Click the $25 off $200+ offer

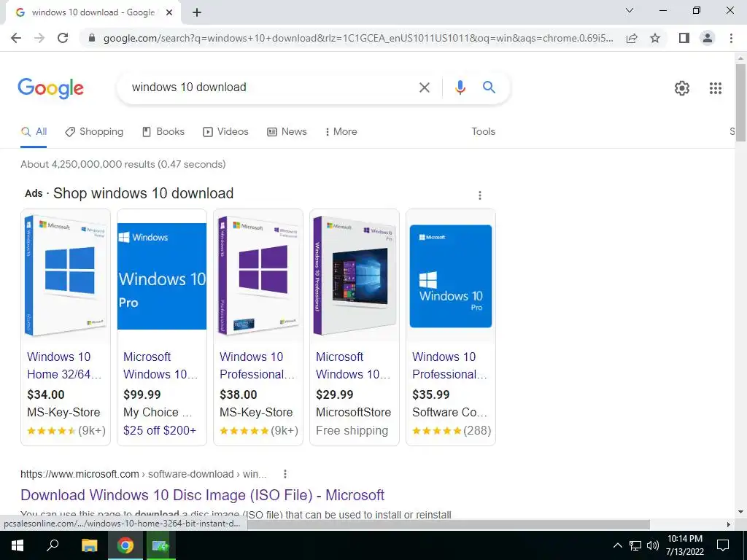tap(160, 430)
